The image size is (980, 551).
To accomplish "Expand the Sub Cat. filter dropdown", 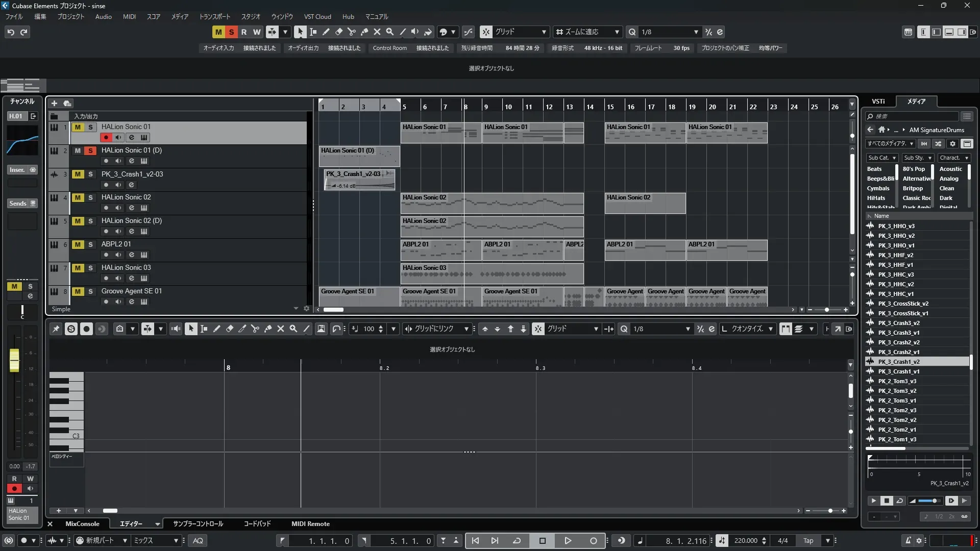I will pyautogui.click(x=882, y=158).
